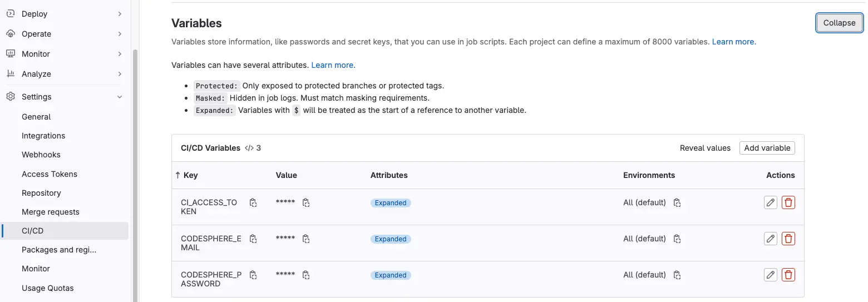Edit the CI_ACCESS_TOKEN variable
This screenshot has height=302, width=868.
pyautogui.click(x=770, y=202)
